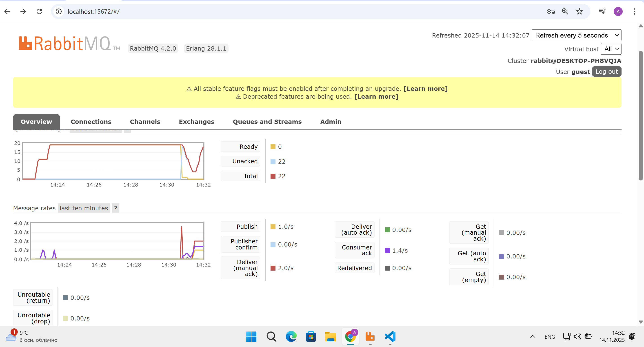Image resolution: width=644 pixels, height=347 pixels.
Task: Go to the Exchanges tab
Action: (x=196, y=122)
